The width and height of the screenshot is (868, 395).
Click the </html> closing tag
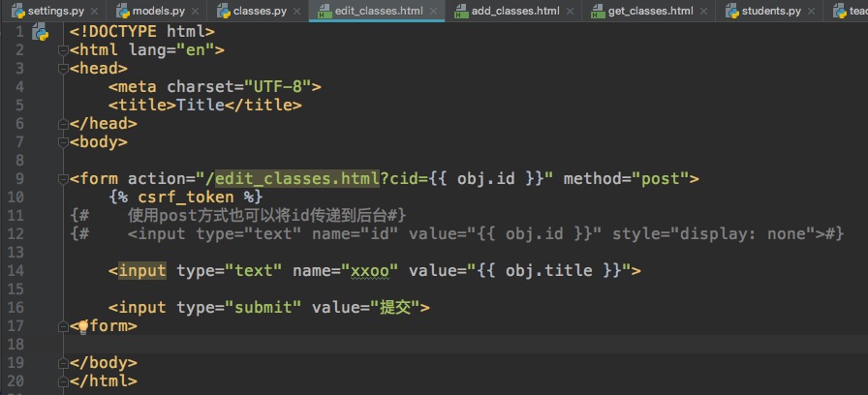click(x=104, y=381)
